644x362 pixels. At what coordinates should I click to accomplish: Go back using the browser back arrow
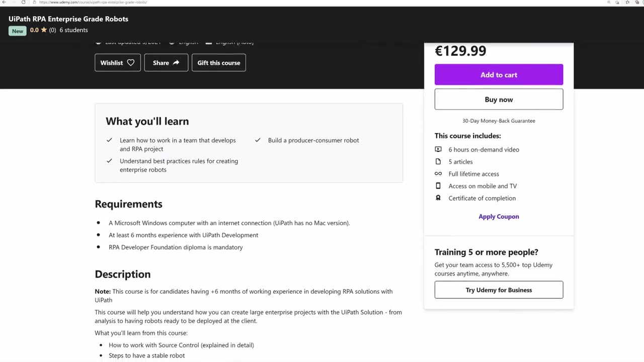coord(4,2)
